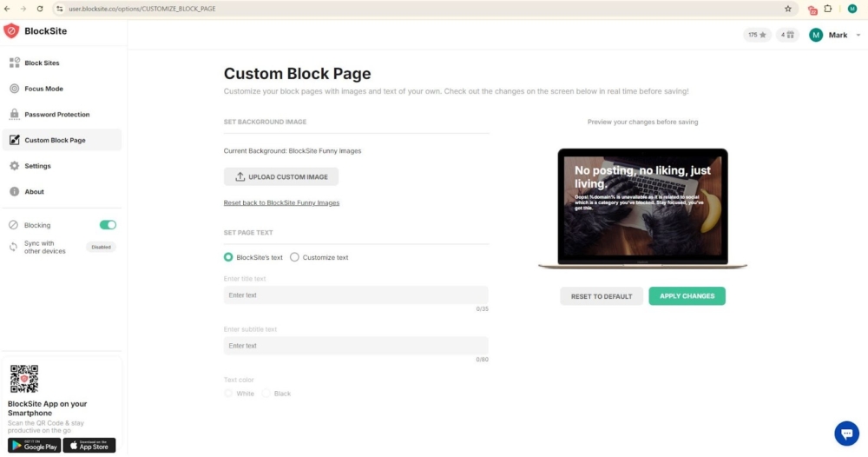868x457 pixels.
Task: Toggle the Blocking switch off
Action: click(108, 225)
